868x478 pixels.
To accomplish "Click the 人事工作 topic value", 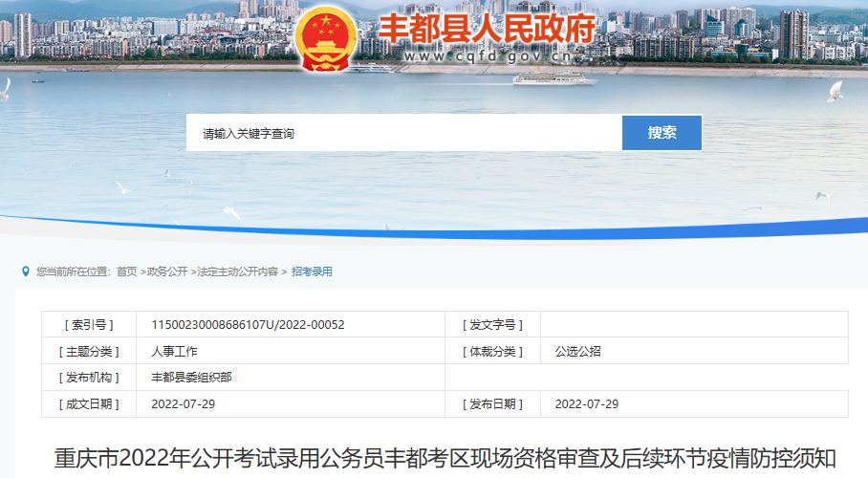I will pyautogui.click(x=174, y=351).
